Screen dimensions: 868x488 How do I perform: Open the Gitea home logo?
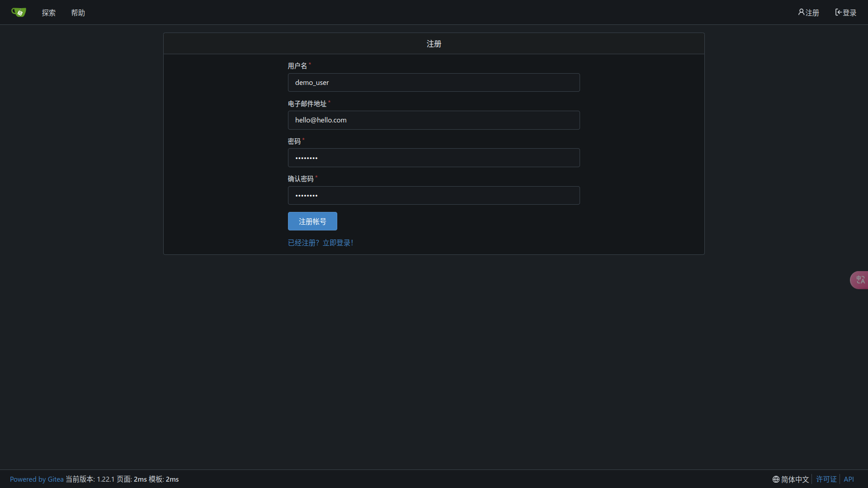(x=19, y=12)
